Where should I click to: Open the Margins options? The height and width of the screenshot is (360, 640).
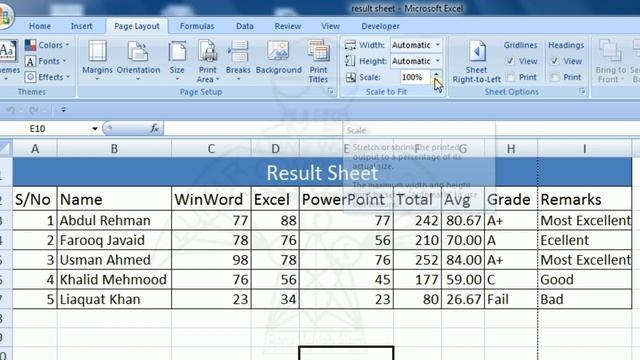click(x=97, y=60)
